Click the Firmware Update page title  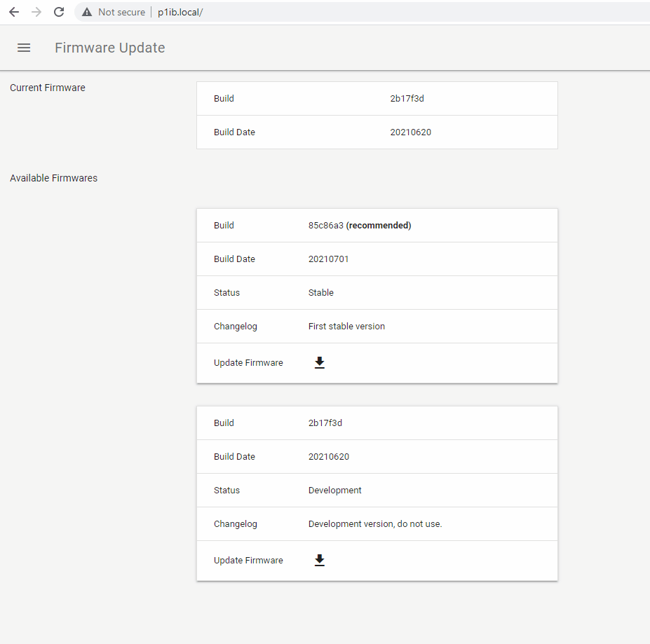110,48
